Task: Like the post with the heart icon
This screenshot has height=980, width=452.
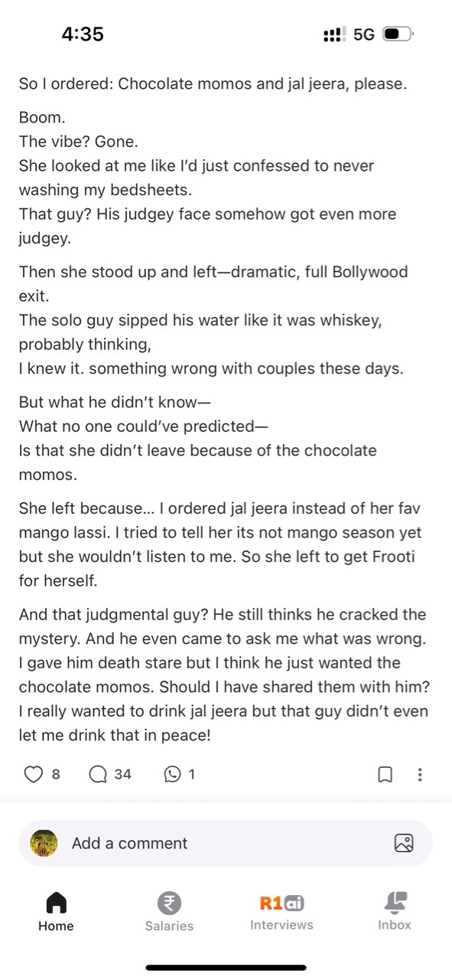Action: pos(33,775)
